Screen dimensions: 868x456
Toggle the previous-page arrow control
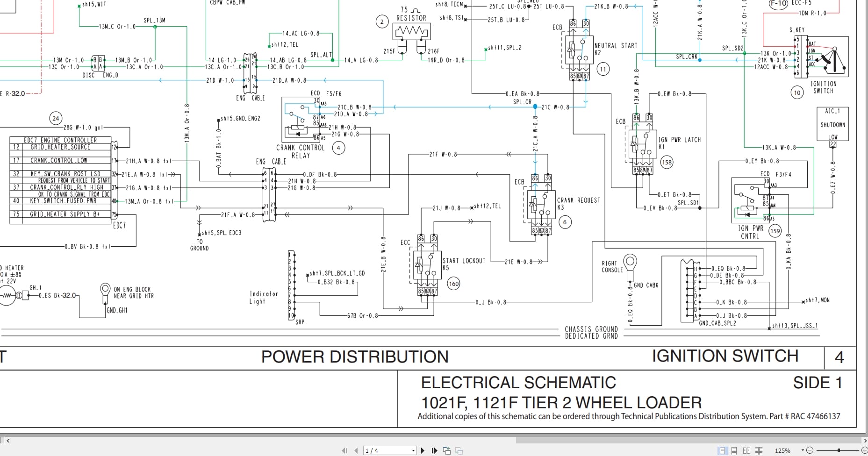click(356, 450)
